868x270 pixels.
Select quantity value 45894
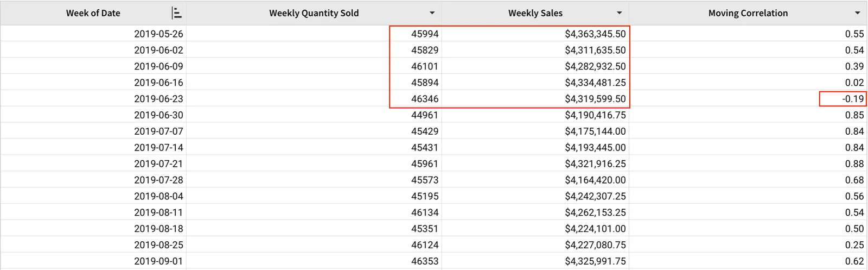(425, 83)
